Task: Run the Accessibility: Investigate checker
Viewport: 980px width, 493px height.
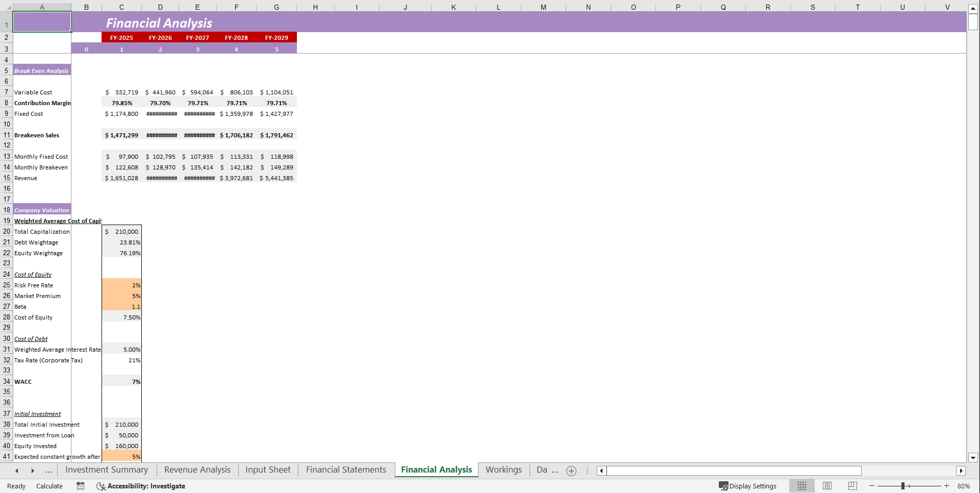Action: pos(141,486)
